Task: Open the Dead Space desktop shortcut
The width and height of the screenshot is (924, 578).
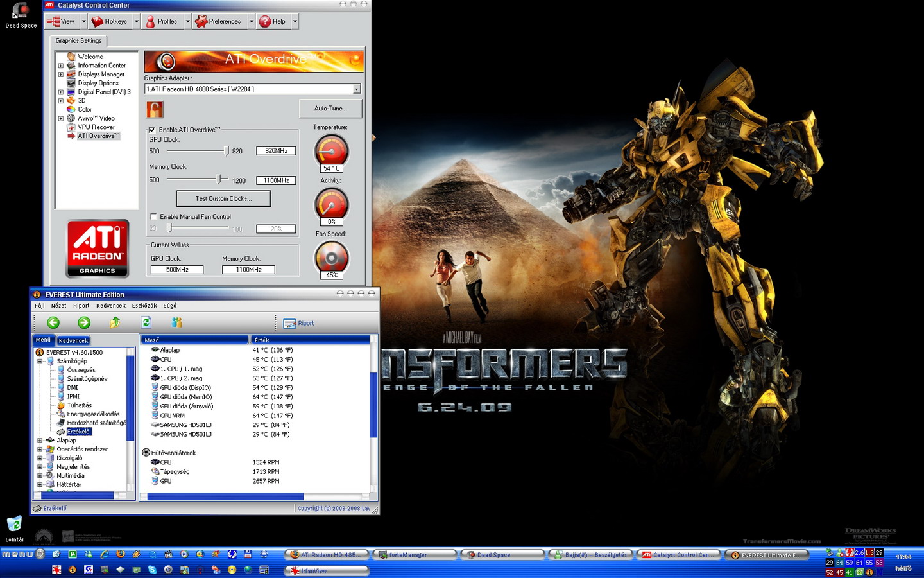Action: (21, 15)
